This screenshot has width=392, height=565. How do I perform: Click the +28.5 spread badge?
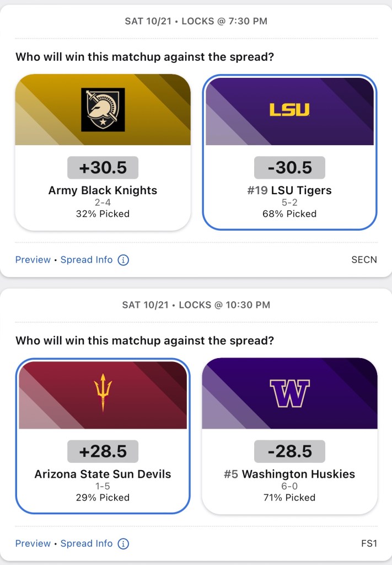pyautogui.click(x=103, y=451)
